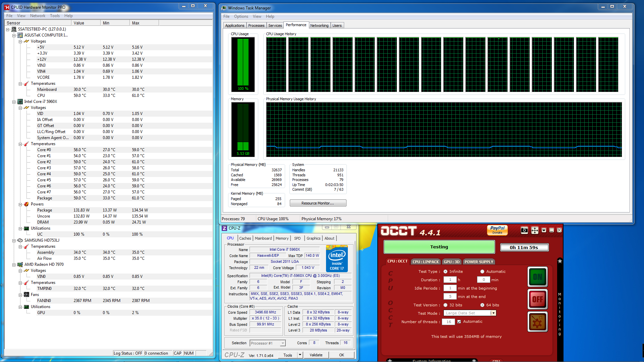Toggle Automatic number of threads checkbox
The image size is (644, 362).
(x=459, y=322)
